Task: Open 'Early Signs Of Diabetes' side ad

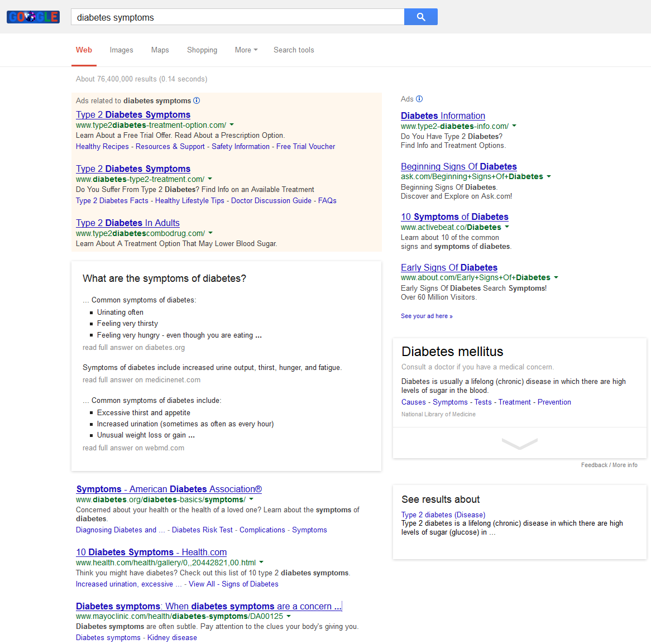Action: pos(449,268)
